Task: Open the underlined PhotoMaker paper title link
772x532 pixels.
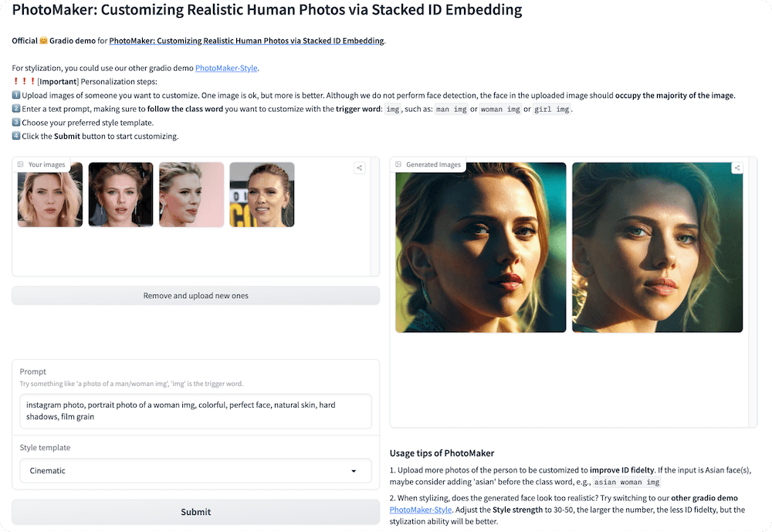Action: point(246,41)
